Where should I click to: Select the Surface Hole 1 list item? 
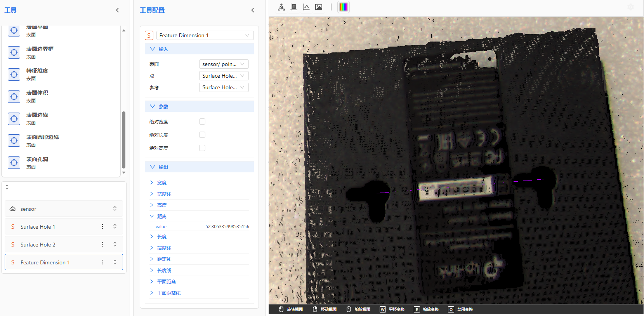(x=64, y=226)
